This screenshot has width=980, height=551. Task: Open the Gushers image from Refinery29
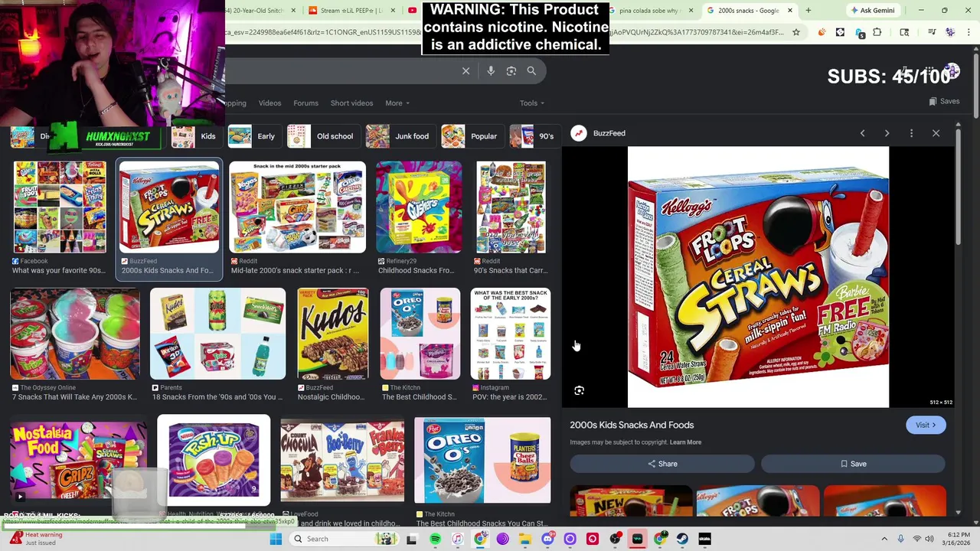click(x=419, y=207)
